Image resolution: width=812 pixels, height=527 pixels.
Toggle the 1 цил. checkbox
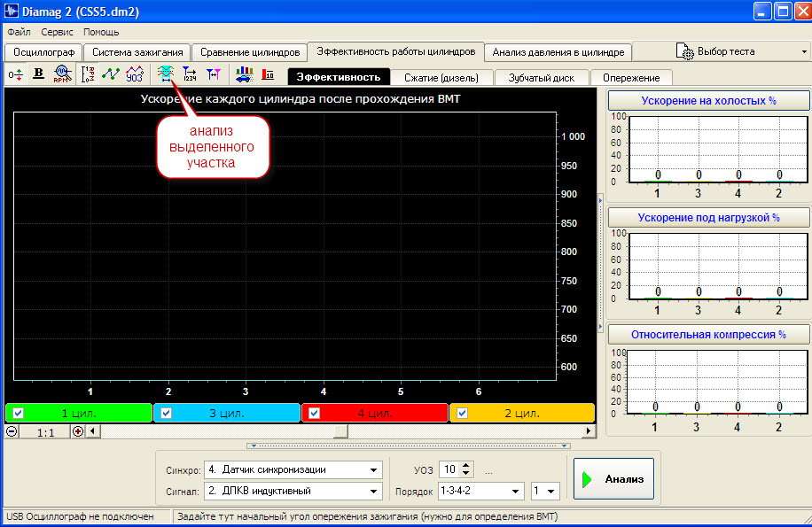18,414
